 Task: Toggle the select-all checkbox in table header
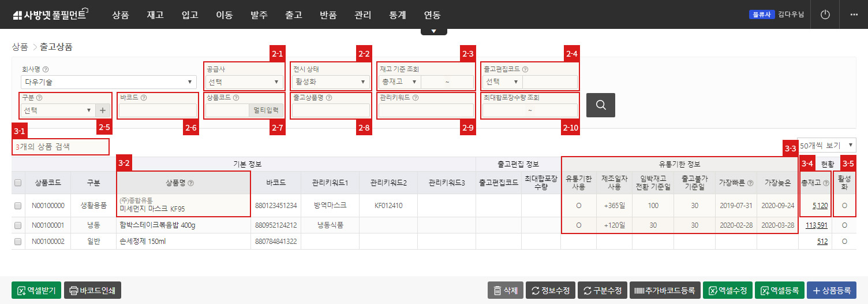click(x=18, y=183)
